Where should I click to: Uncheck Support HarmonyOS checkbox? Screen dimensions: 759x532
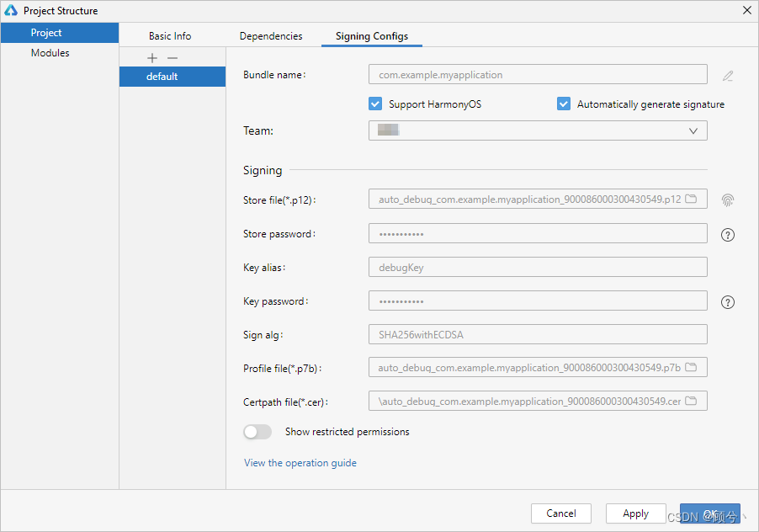pos(375,104)
